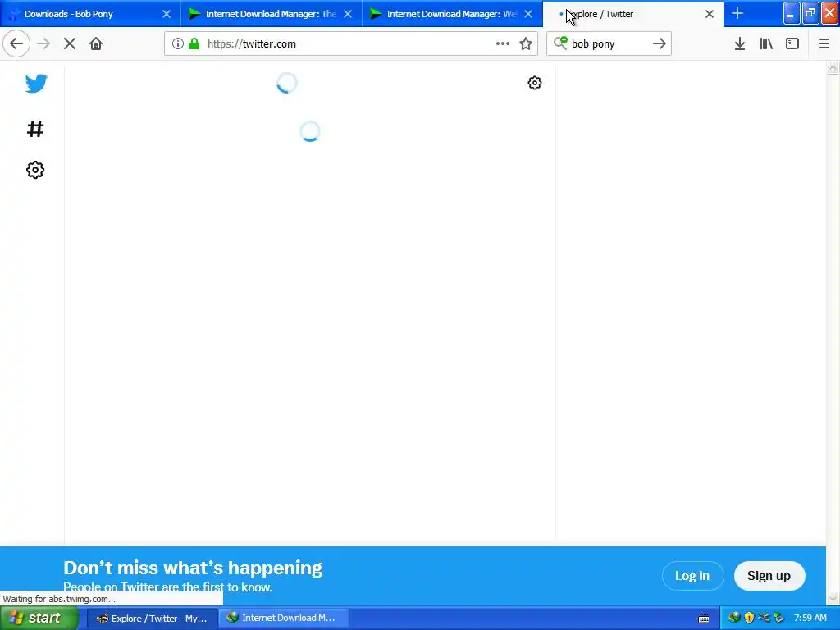This screenshot has height=630, width=840.
Task: Show site information icon in address bar
Action: pos(178,44)
